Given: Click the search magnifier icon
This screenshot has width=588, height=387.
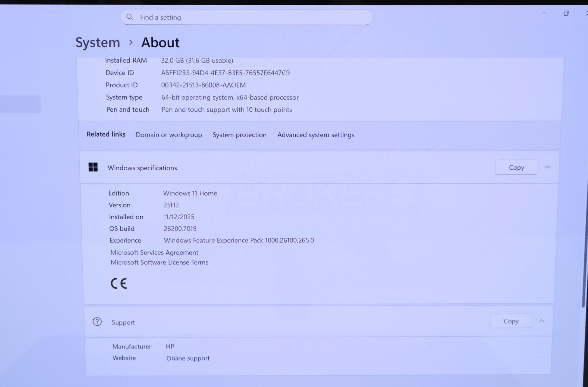Looking at the screenshot, I should tap(129, 17).
